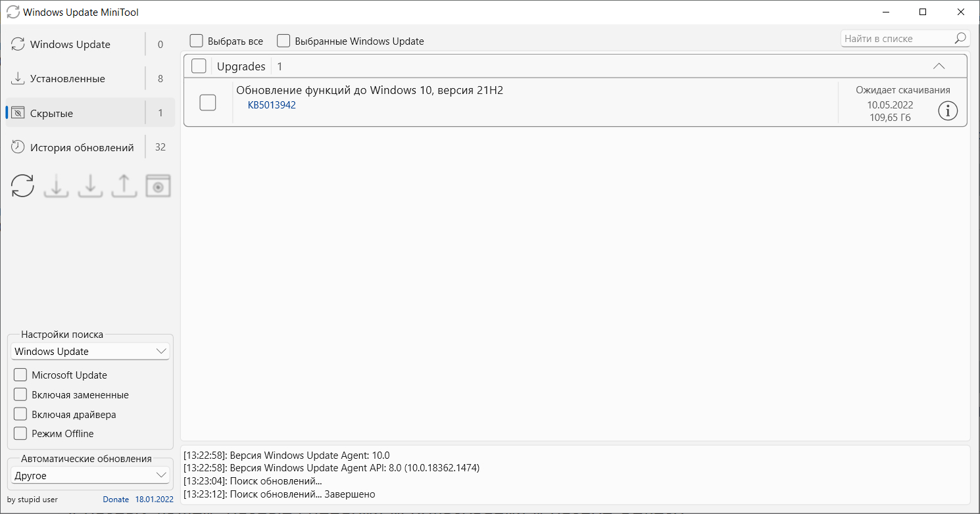Click the 'Upgrades' group header label
This screenshot has height=514, width=980.
pos(241,66)
